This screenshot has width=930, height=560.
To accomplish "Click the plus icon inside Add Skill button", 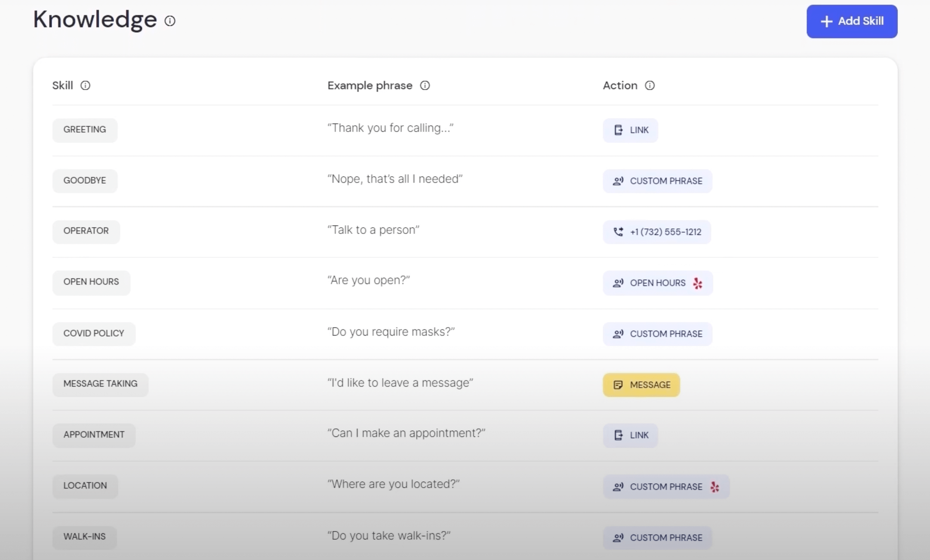I will coord(826,22).
